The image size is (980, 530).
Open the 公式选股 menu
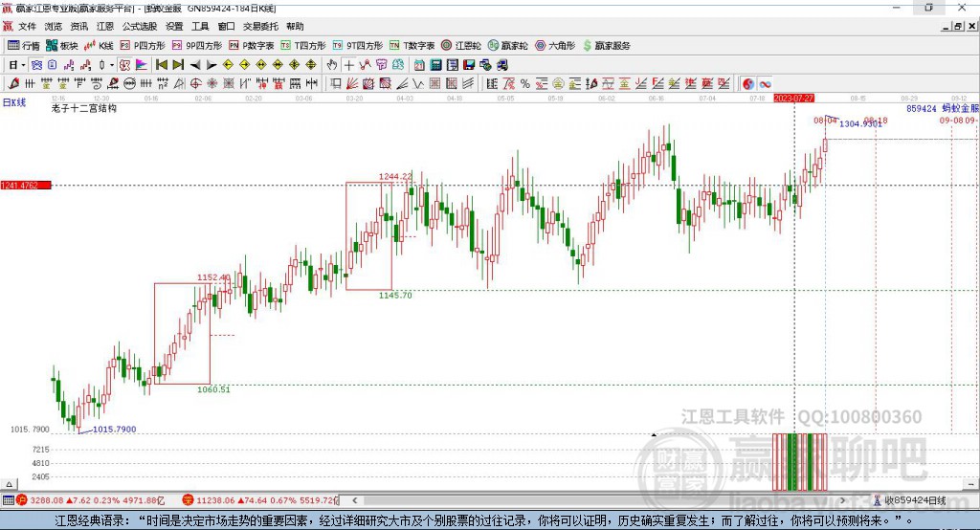point(140,26)
